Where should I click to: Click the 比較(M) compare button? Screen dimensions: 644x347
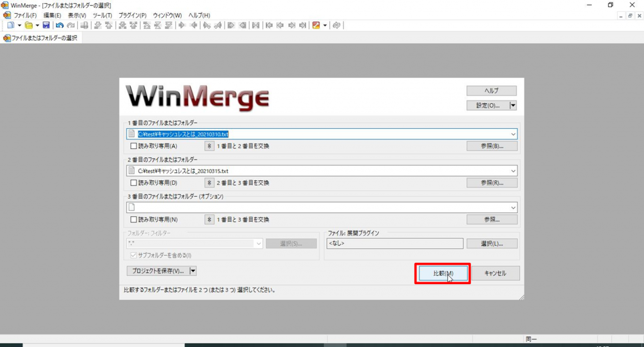[443, 273]
